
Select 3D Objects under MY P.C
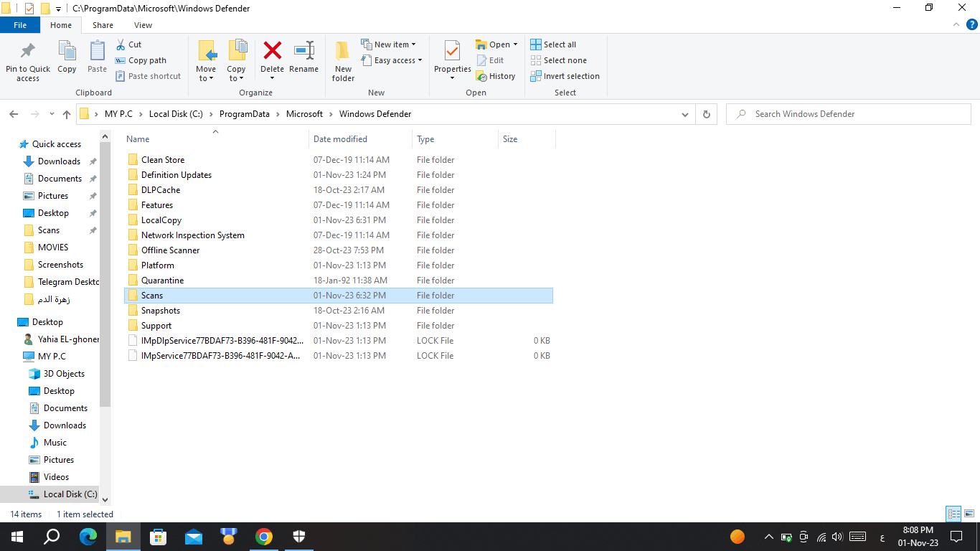[x=64, y=374]
